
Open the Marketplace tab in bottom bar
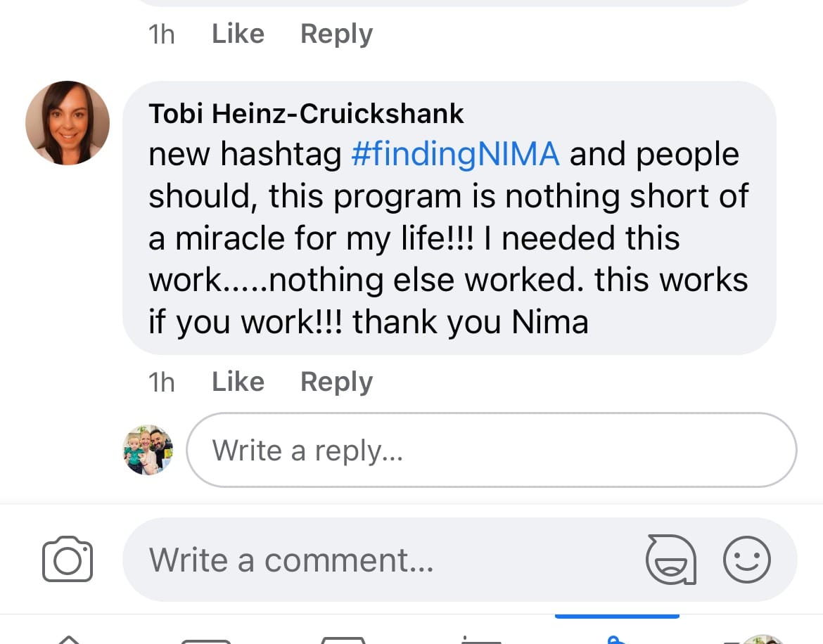click(343, 638)
